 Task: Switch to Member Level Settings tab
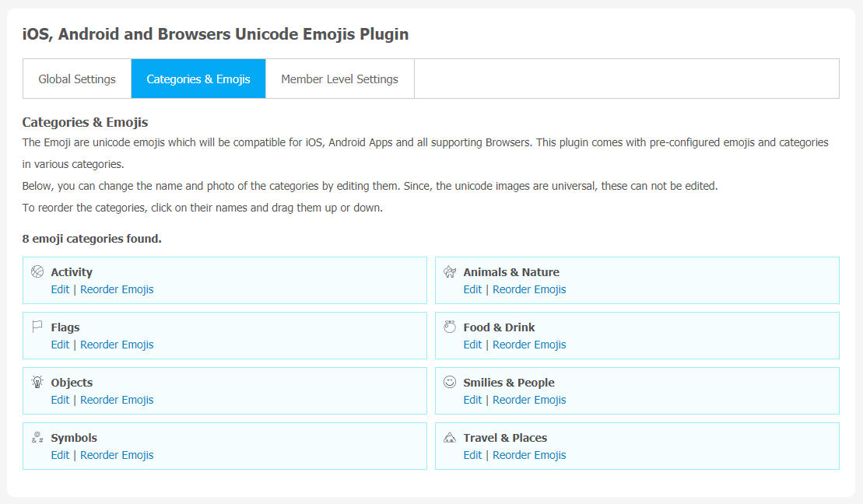339,79
